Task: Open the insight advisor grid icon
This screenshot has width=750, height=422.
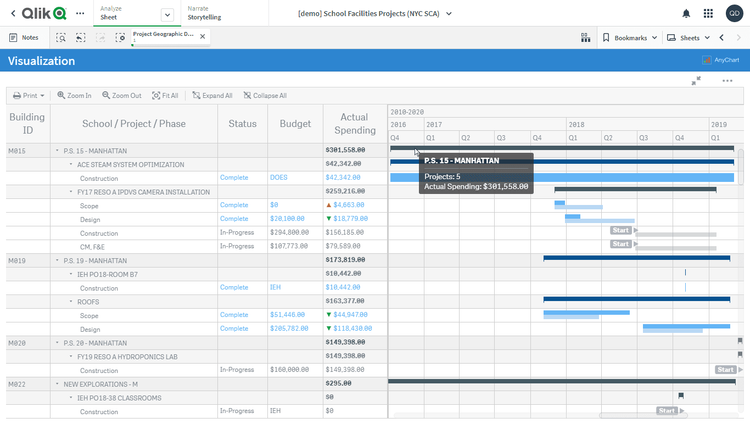Action: coord(585,37)
